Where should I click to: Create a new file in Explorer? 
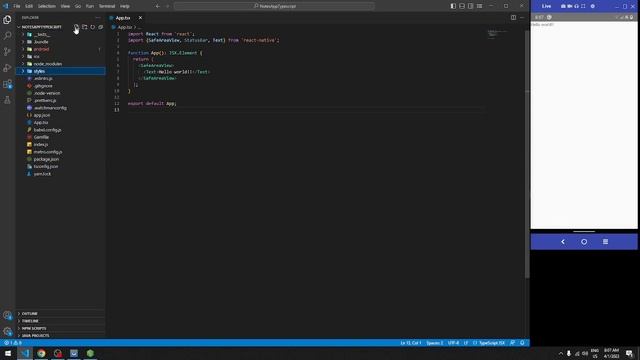pyautogui.click(x=76, y=27)
